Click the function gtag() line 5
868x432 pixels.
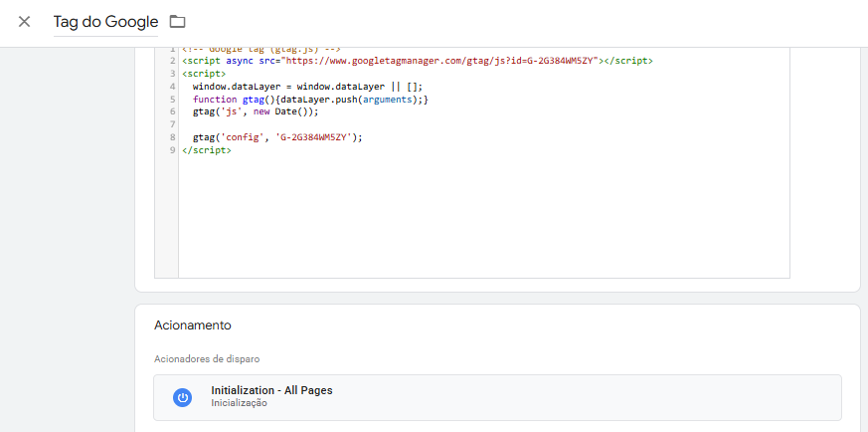point(310,100)
